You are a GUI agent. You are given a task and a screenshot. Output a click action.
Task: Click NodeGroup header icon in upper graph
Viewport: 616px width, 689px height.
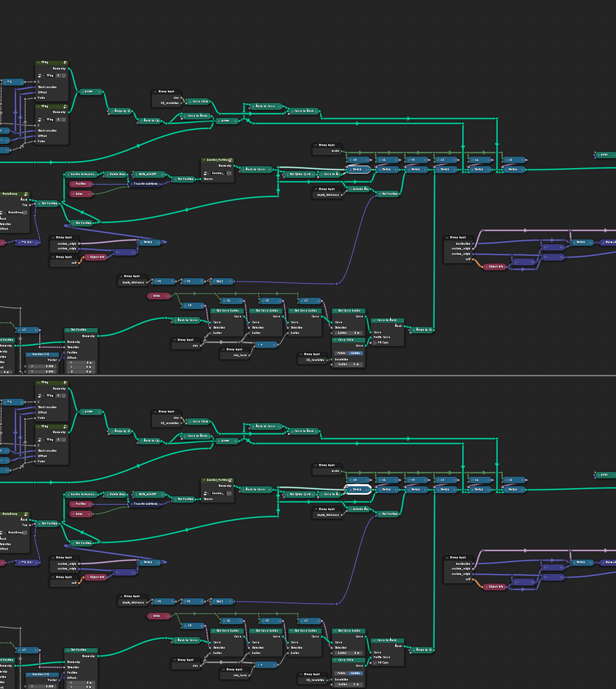click(26, 194)
